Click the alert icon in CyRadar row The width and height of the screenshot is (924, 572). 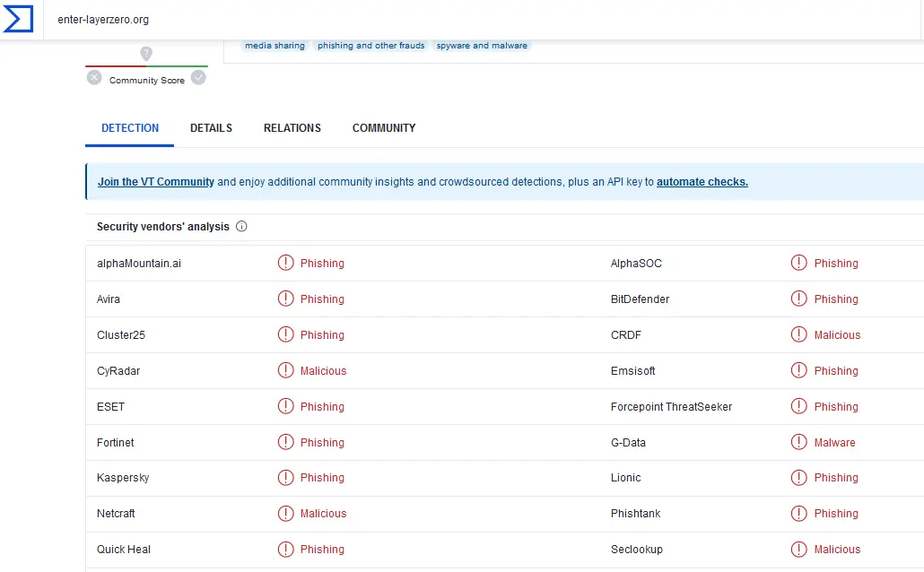pyautogui.click(x=286, y=370)
